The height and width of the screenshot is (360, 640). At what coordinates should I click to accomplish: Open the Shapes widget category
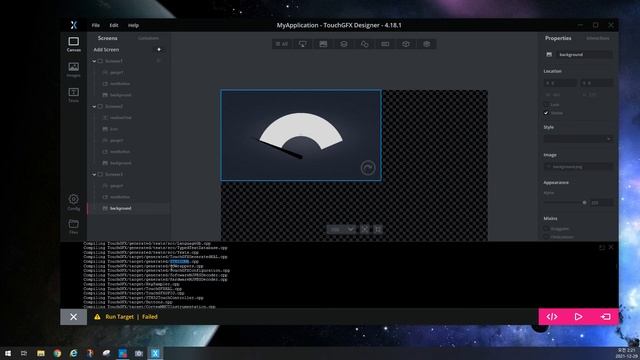click(x=364, y=44)
